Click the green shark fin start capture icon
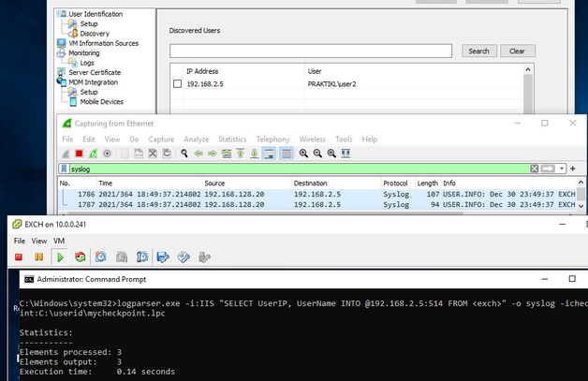588x381 pixels. point(66,154)
